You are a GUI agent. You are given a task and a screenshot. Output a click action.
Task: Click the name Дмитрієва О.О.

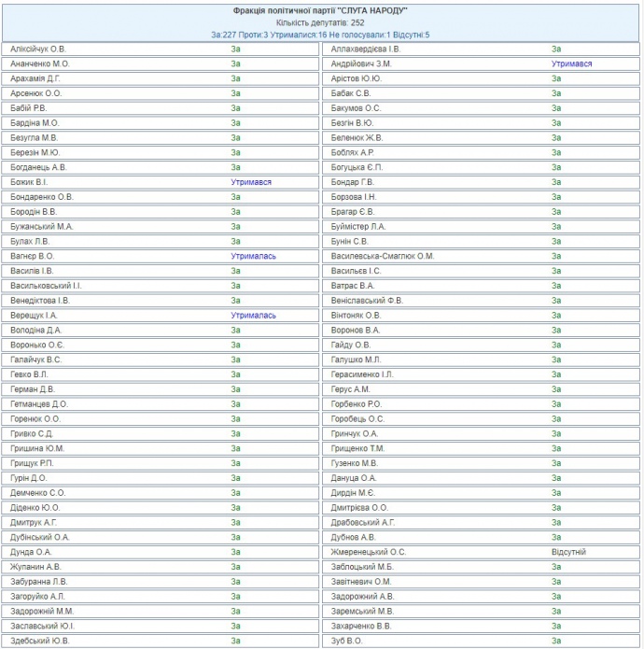(x=359, y=508)
